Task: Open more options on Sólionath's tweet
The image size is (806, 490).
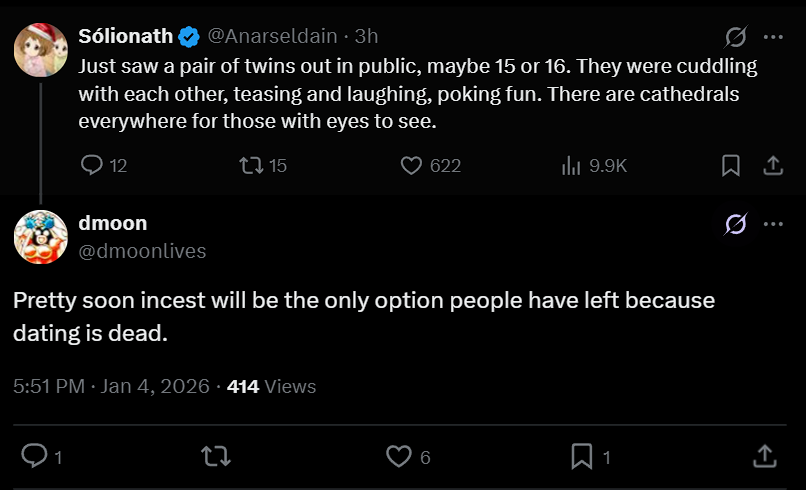Action: pyautogui.click(x=773, y=37)
